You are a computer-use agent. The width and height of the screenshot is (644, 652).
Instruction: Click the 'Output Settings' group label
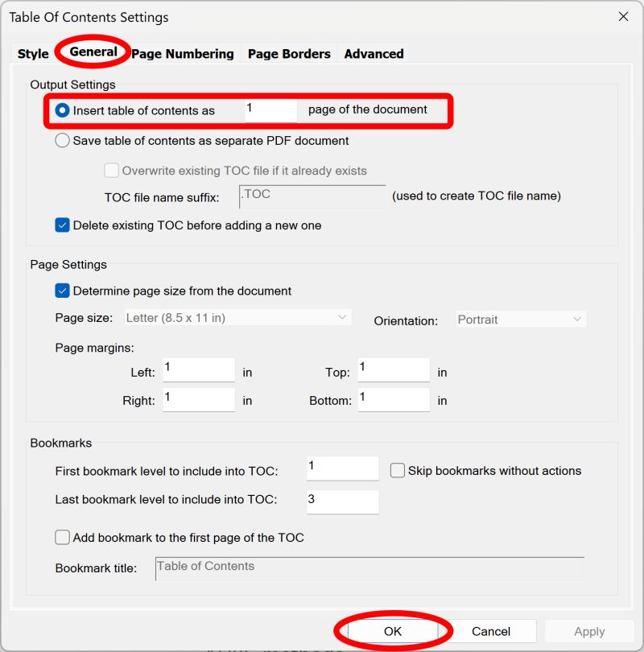click(x=72, y=85)
